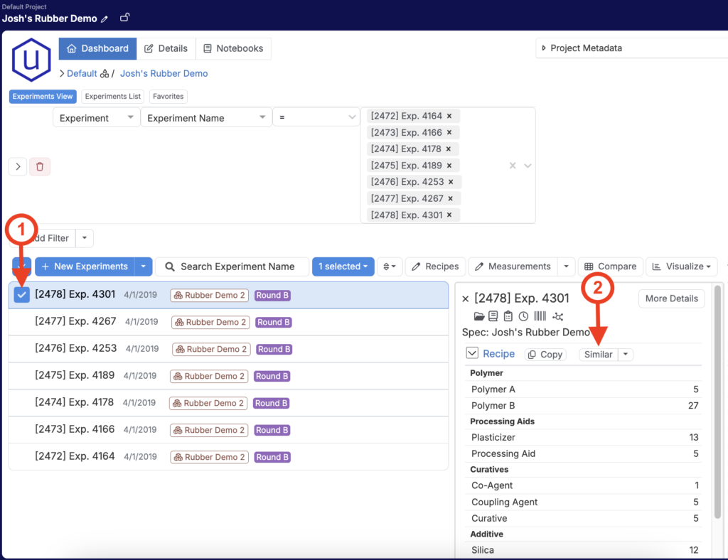Select the [2476] Exp. 4253 row
Screen dimensions: 728x560
click(229, 349)
